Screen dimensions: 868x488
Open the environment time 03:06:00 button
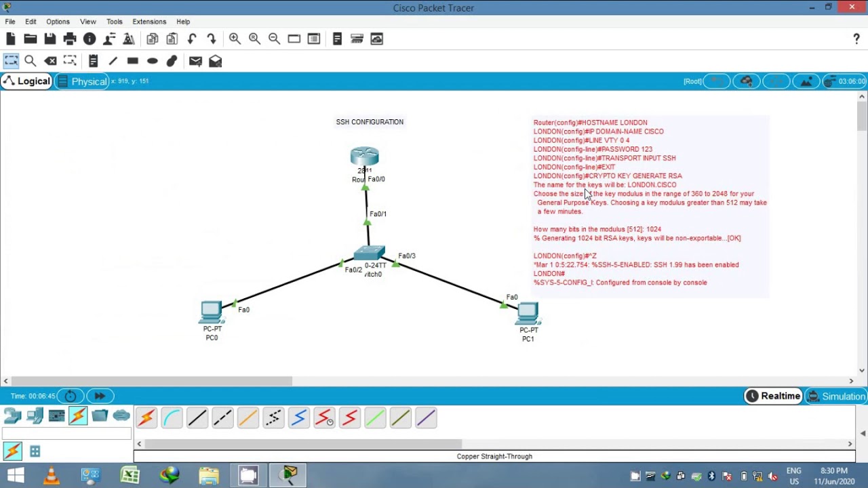(845, 81)
